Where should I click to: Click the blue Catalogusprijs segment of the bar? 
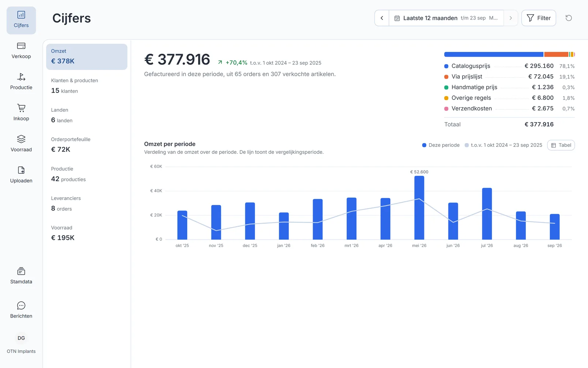tap(494, 54)
